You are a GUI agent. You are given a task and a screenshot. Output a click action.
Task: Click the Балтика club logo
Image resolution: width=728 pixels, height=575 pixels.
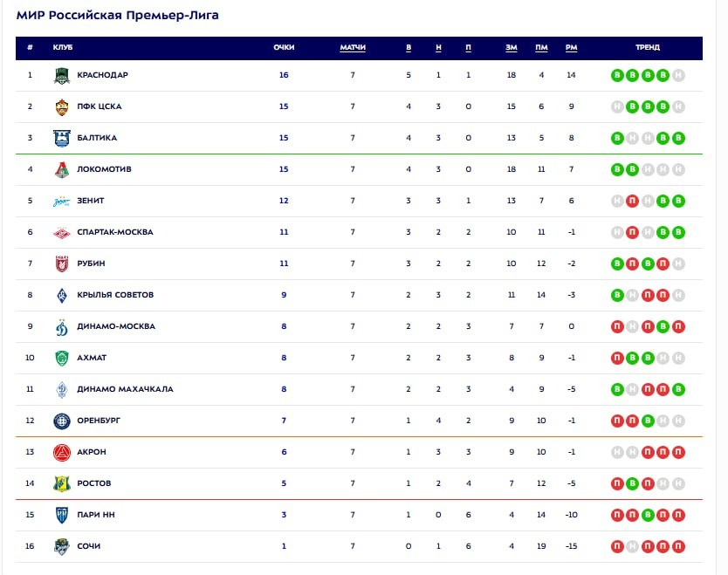pyautogui.click(x=62, y=138)
